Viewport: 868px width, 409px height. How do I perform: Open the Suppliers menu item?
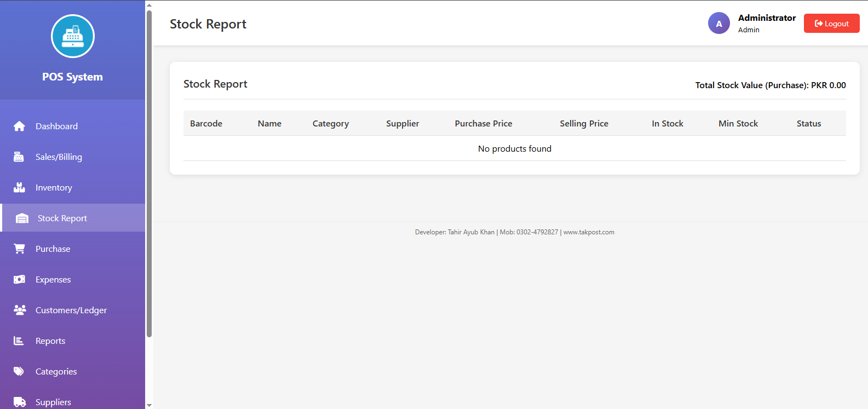click(x=53, y=402)
